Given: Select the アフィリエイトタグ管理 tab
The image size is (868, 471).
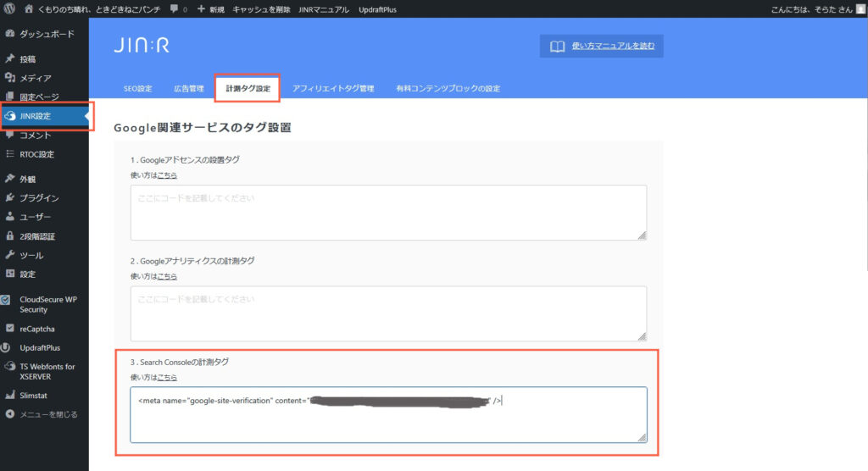Looking at the screenshot, I should pyautogui.click(x=333, y=88).
